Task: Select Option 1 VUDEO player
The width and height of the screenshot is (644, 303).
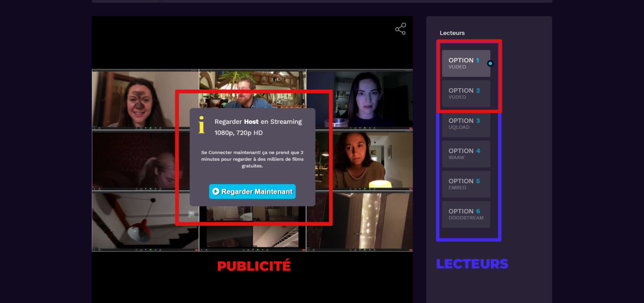Action: tap(466, 63)
